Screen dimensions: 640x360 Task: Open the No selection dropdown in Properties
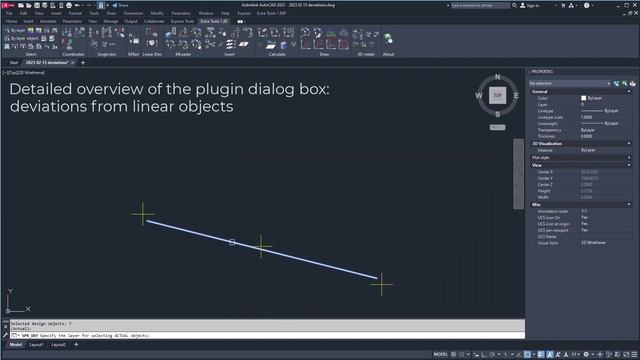pos(569,83)
